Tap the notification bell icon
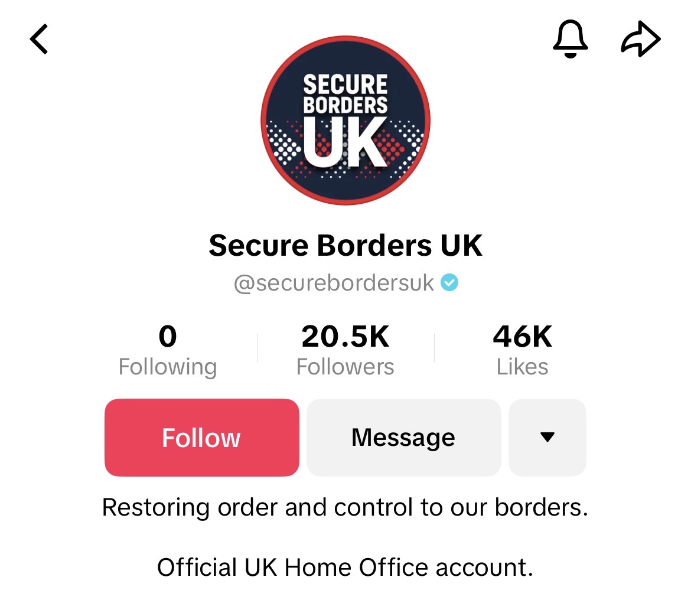 pyautogui.click(x=571, y=40)
